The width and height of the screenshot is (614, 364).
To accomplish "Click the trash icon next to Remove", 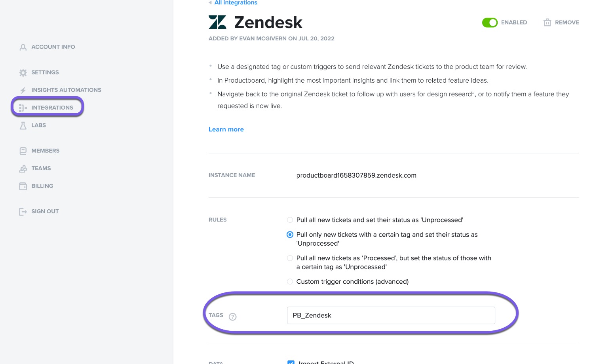I will tap(547, 23).
